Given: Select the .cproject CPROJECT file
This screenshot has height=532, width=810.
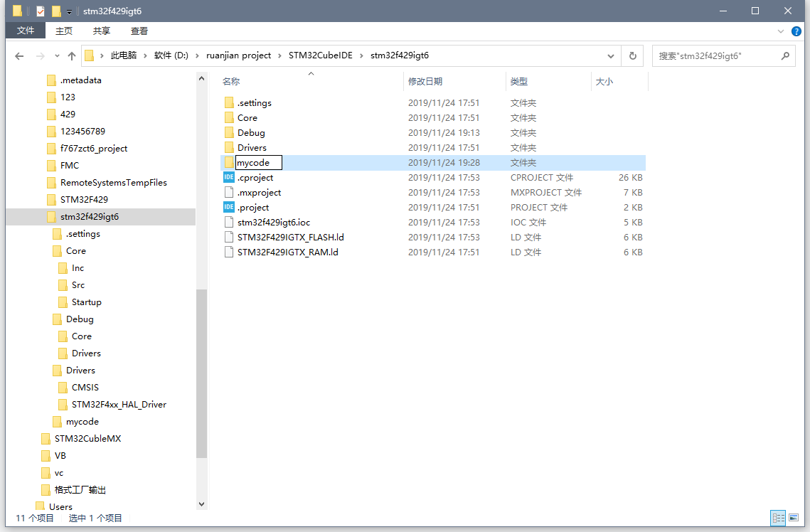Looking at the screenshot, I should tap(255, 177).
